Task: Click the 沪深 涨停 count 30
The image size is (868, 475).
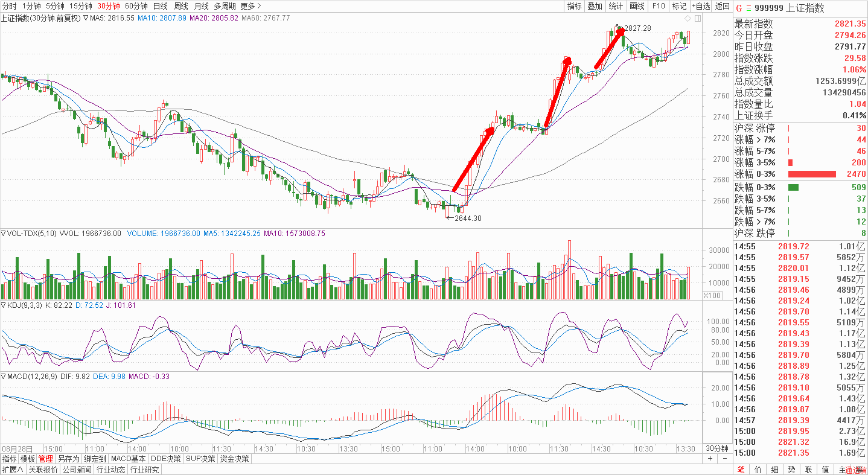Action: (861, 128)
